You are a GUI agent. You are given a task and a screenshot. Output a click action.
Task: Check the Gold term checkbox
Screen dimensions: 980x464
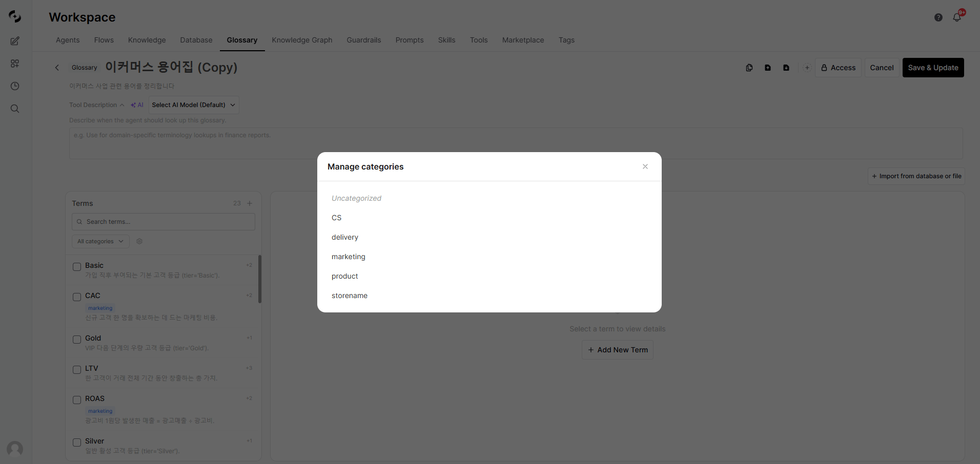tap(77, 340)
